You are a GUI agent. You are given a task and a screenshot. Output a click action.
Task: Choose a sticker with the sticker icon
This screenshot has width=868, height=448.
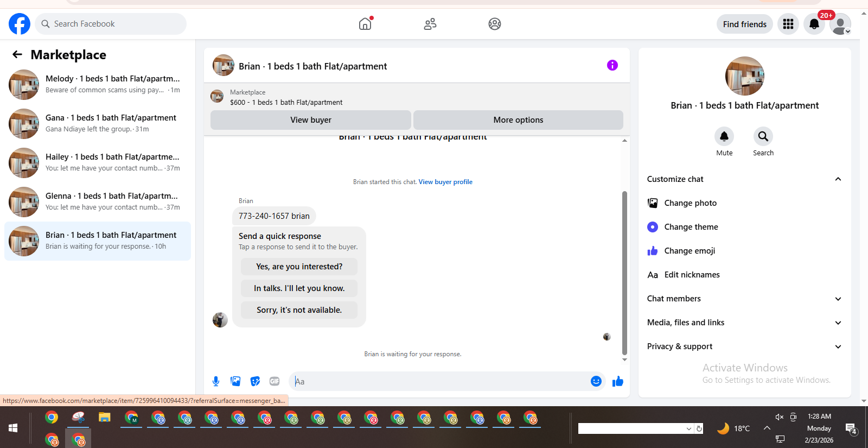[x=255, y=381]
